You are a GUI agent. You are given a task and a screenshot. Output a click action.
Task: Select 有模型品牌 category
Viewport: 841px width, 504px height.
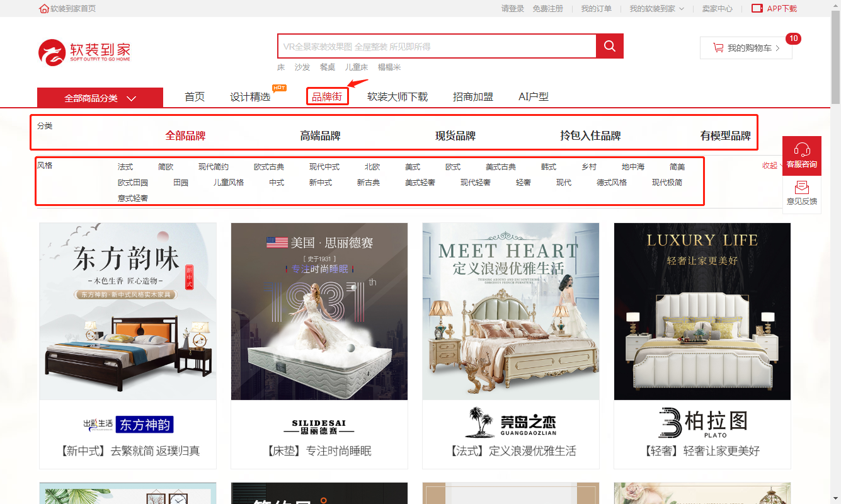[x=726, y=135]
